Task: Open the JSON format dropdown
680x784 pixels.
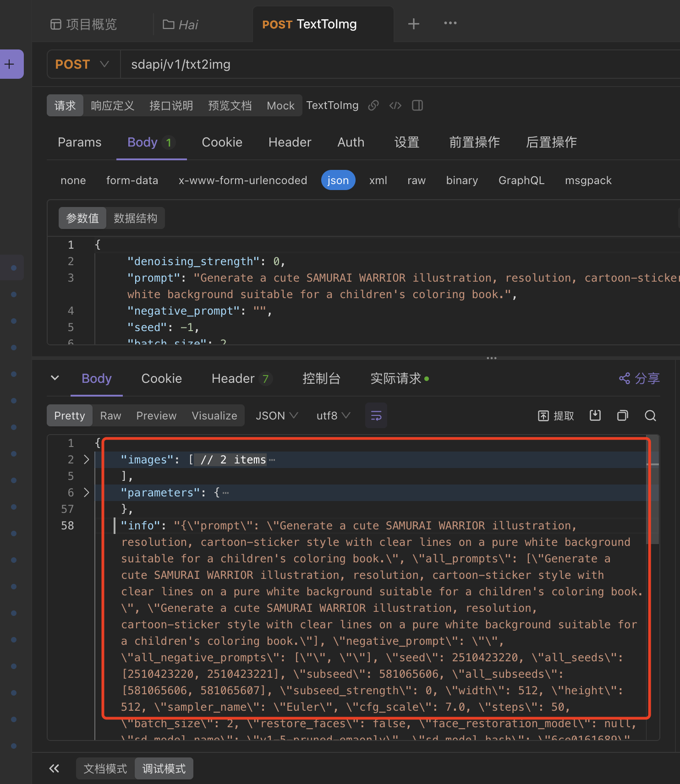Action: coord(277,416)
